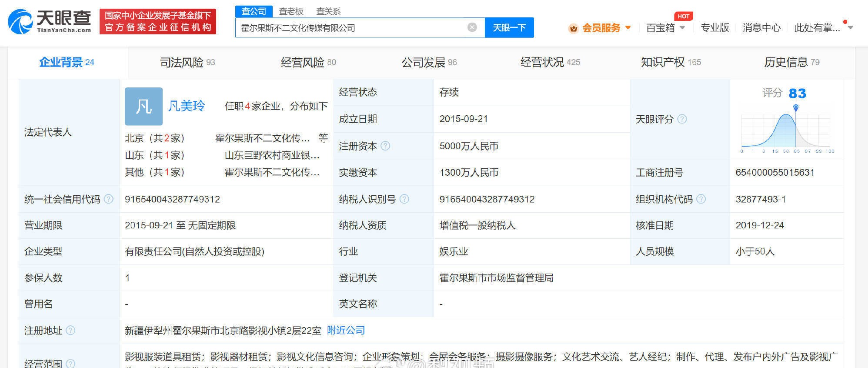Click help icon beside 统一社会信用代码
Image resolution: width=868 pixels, height=368 pixels.
tap(109, 199)
